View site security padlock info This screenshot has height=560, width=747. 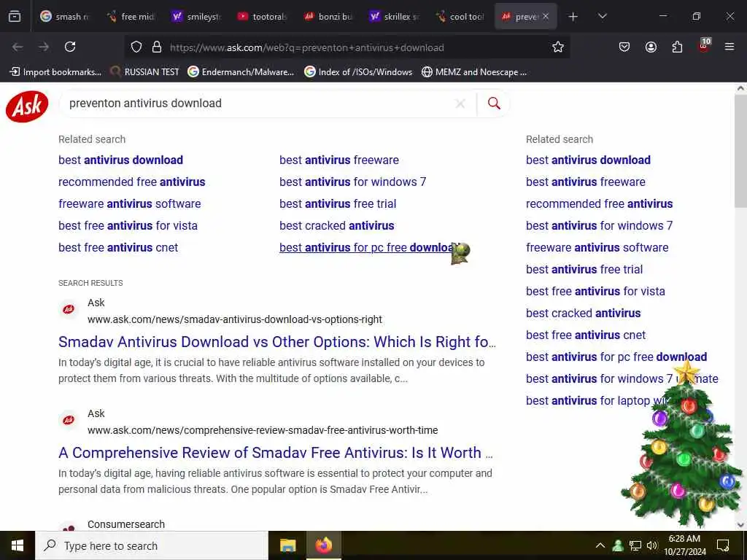click(x=157, y=47)
